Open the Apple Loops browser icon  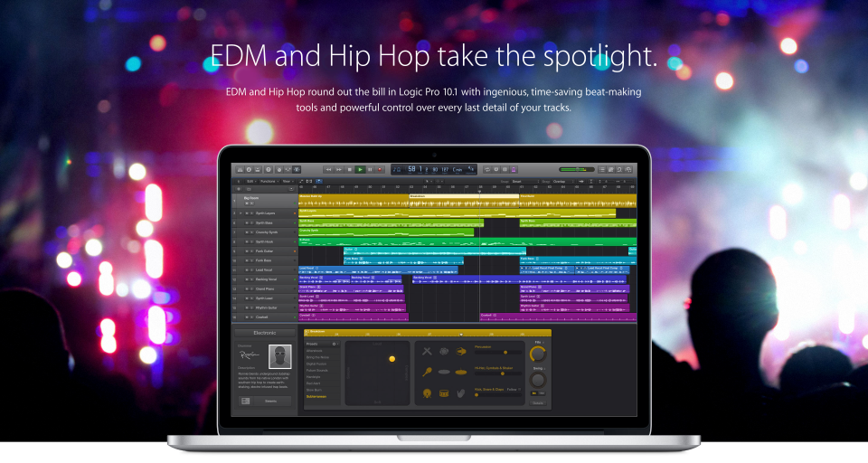click(619, 169)
